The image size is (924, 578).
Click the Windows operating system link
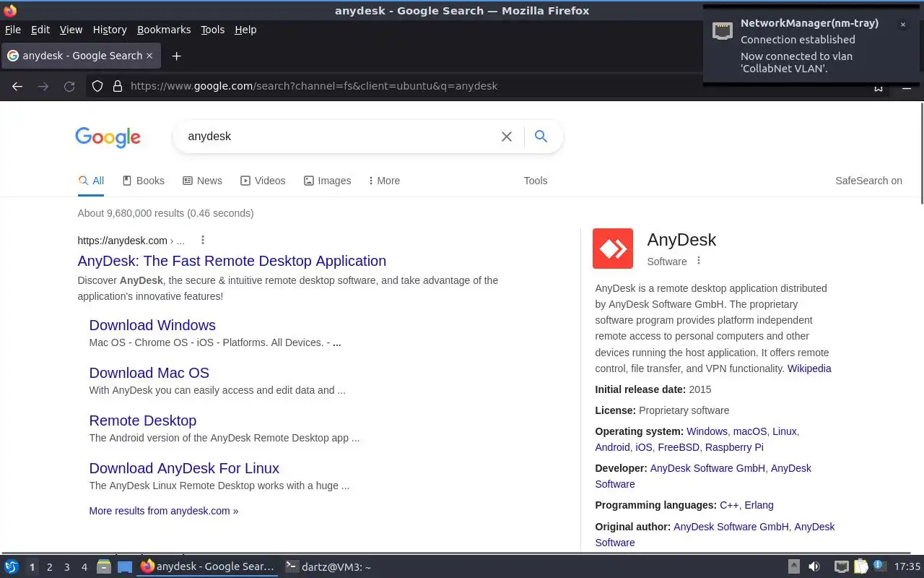[x=707, y=431]
